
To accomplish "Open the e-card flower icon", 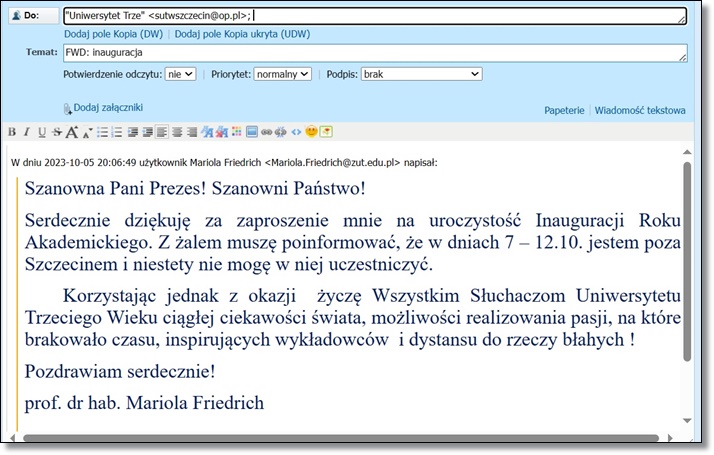I will [x=326, y=132].
